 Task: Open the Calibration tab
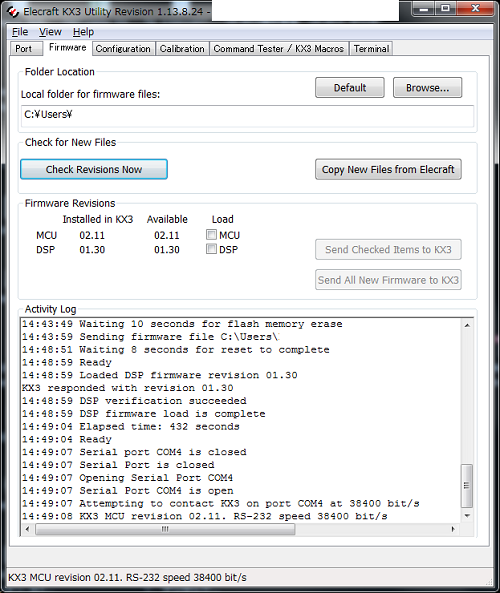coord(182,49)
